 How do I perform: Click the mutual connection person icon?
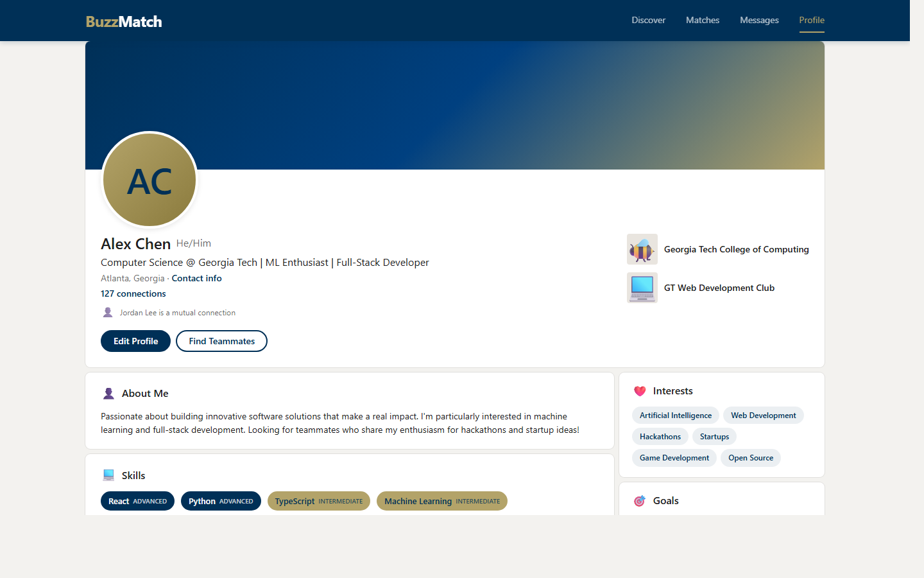(108, 313)
